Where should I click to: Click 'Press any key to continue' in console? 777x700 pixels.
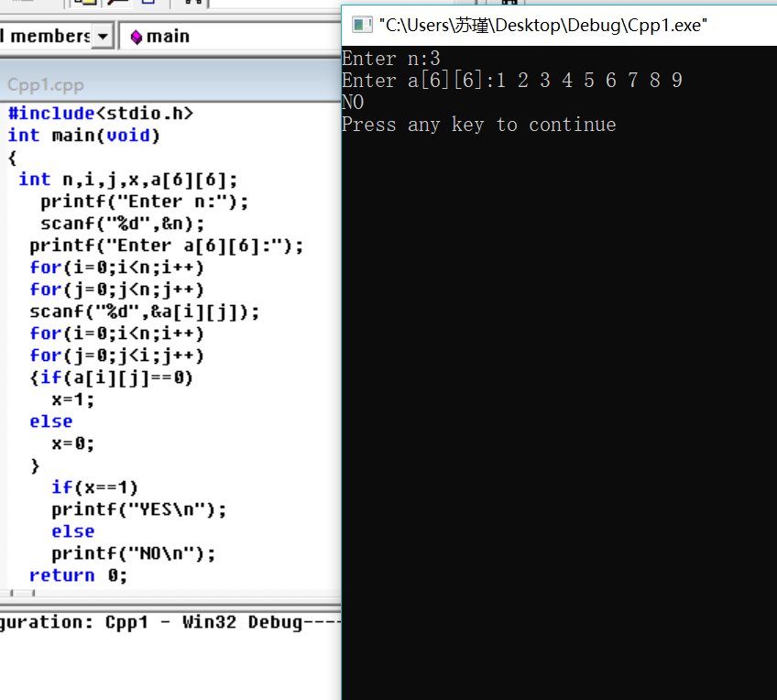click(478, 125)
